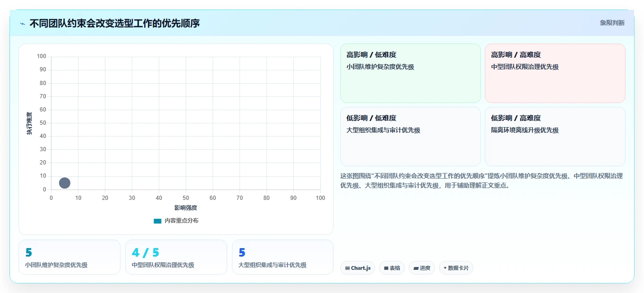
Task: Open the 高影响 / 低难度 quadrant card
Action: 411,73
